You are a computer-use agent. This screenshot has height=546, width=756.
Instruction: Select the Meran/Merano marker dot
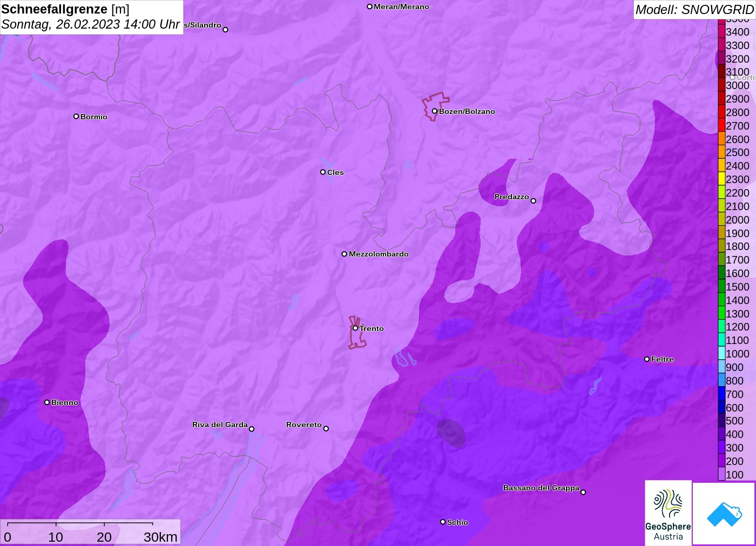370,6
